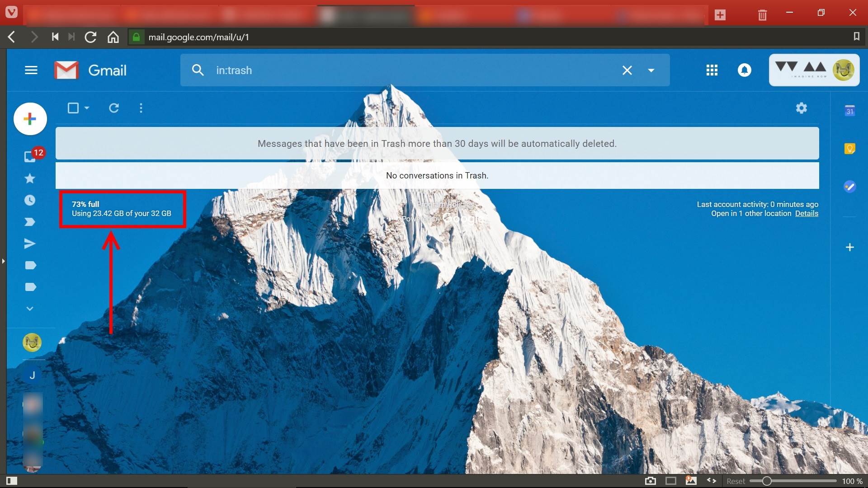Screen dimensions: 868x488
Task: Show search options dropdown arrow
Action: click(651, 70)
